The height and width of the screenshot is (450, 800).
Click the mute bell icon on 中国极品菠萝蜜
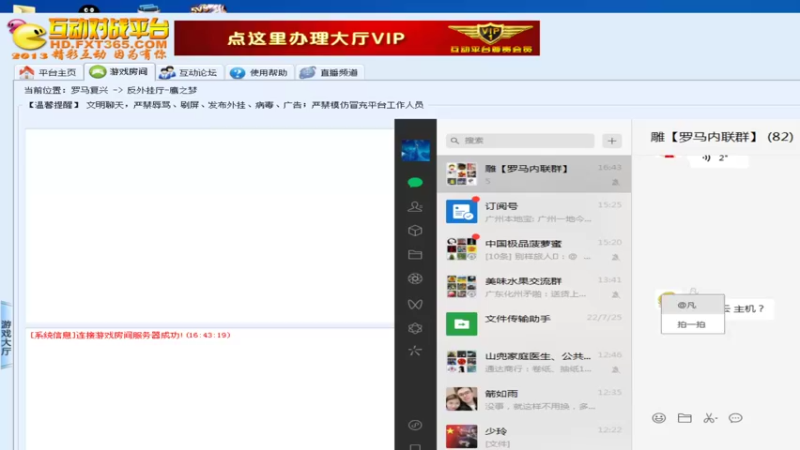(616, 257)
